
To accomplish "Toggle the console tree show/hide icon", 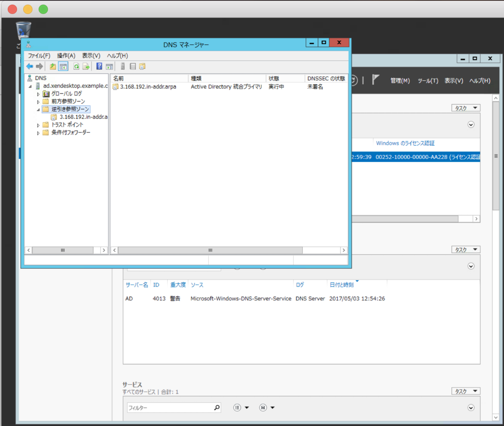I will (x=63, y=66).
